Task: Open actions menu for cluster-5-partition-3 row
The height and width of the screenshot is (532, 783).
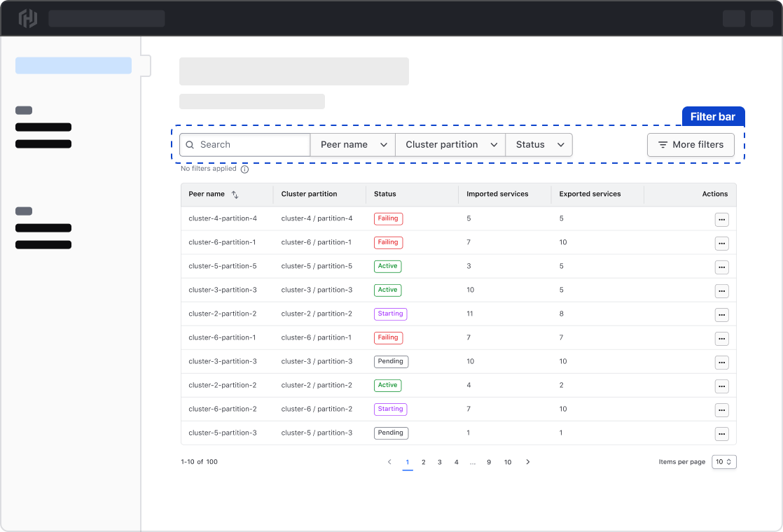Action: [721, 434]
